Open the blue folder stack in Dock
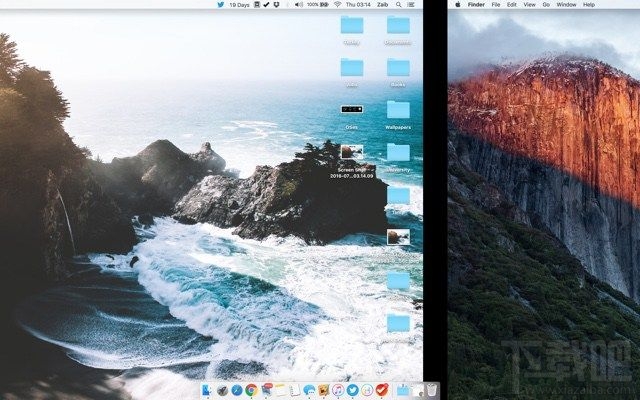Image resolution: width=640 pixels, height=400 pixels. (x=403, y=391)
